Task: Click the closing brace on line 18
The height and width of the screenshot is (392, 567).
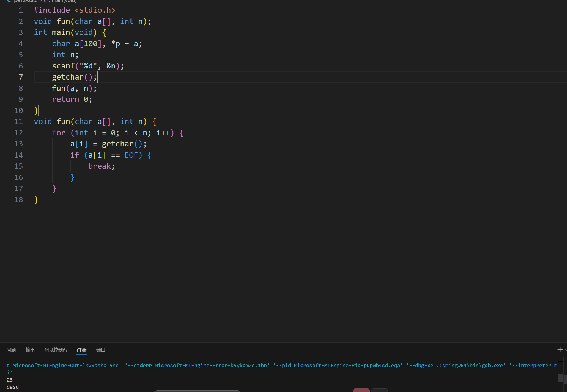Action: click(36, 200)
